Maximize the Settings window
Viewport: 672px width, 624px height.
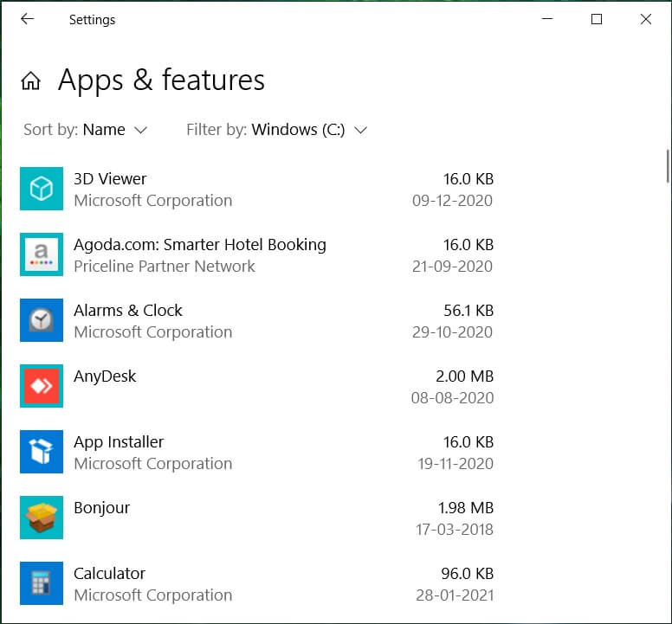[x=596, y=19]
